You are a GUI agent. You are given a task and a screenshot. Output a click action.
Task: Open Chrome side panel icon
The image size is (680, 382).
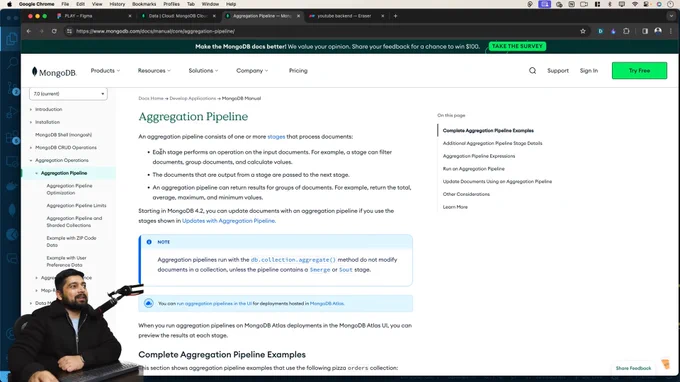click(x=645, y=31)
